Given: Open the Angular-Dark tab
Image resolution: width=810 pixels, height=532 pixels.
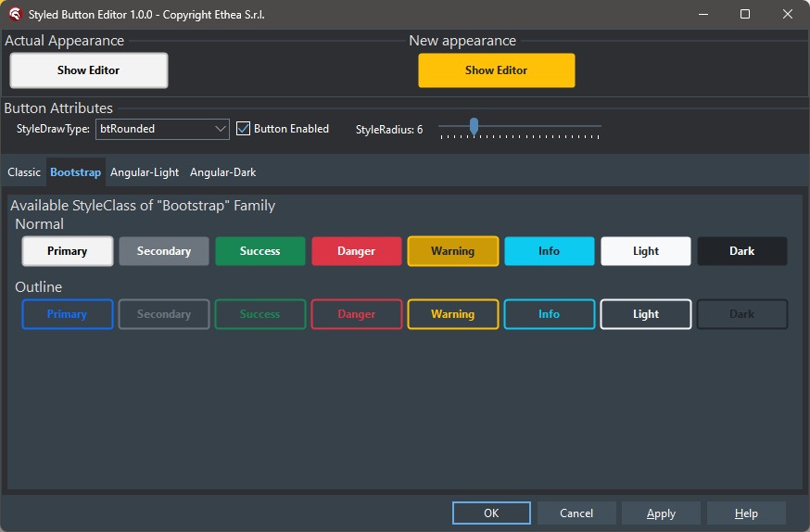Looking at the screenshot, I should coord(222,172).
